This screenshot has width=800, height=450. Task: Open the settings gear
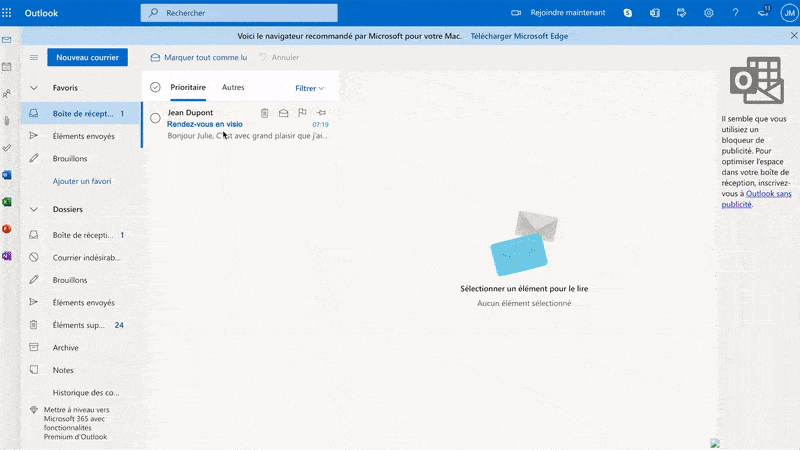(709, 13)
